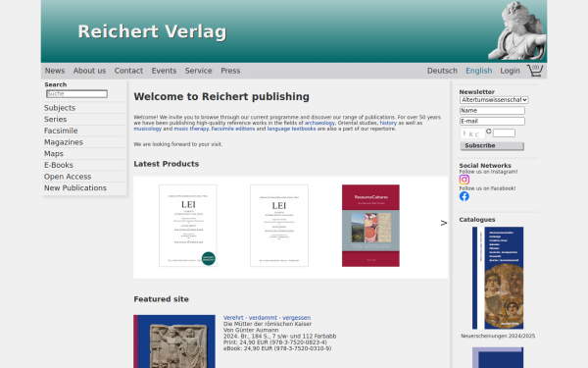The height and width of the screenshot is (368, 588).
Task: Open E-Books in the sidebar
Action: click(x=59, y=165)
